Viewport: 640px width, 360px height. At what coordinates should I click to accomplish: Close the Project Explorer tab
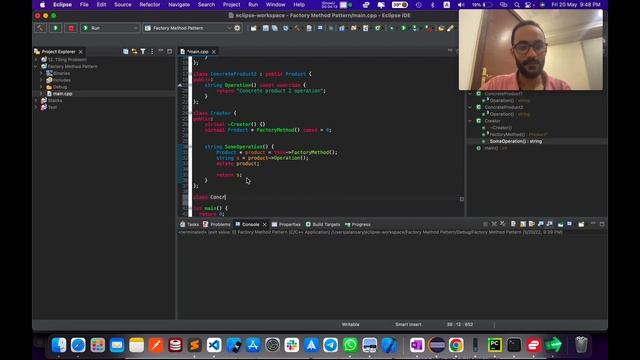point(80,52)
